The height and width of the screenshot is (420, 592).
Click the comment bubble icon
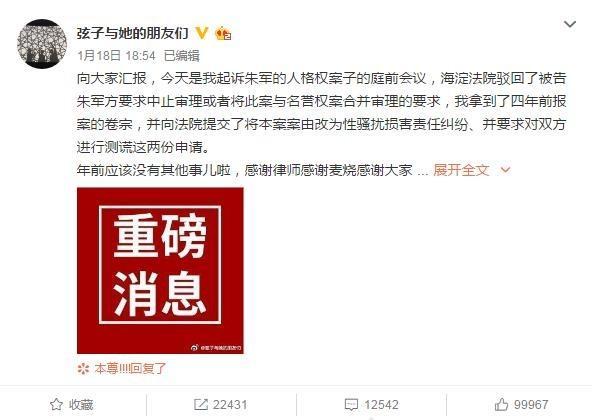pos(351,405)
